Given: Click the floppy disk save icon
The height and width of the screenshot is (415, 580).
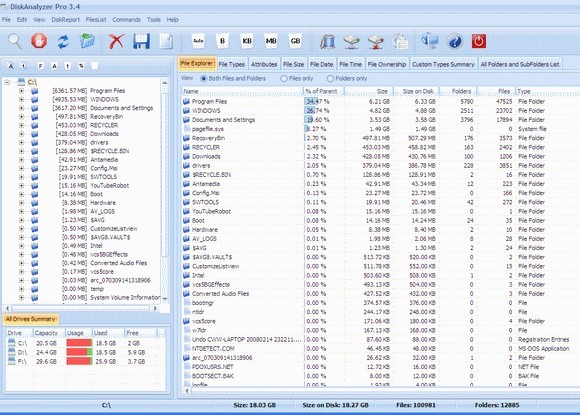Looking at the screenshot, I should coord(141,41).
